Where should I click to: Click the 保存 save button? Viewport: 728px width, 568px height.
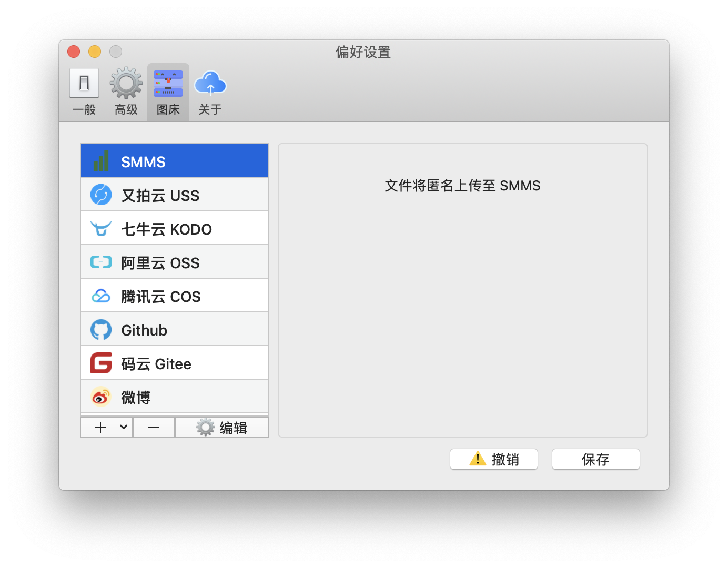tap(596, 459)
